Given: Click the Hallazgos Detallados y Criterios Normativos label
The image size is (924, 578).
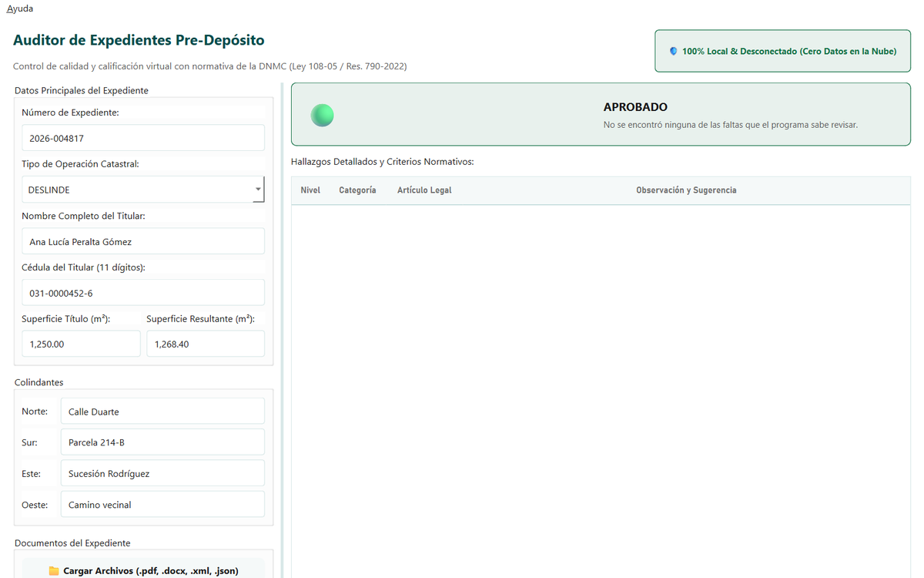Looking at the screenshot, I should [x=383, y=162].
